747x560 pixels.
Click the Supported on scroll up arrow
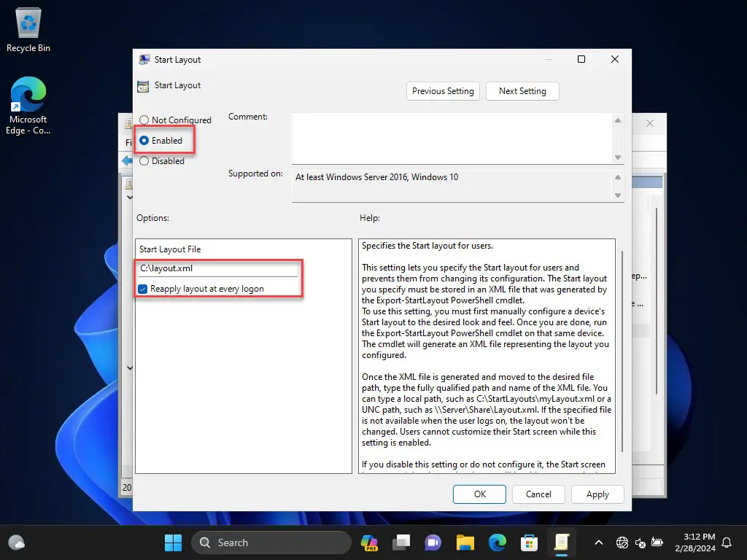618,177
